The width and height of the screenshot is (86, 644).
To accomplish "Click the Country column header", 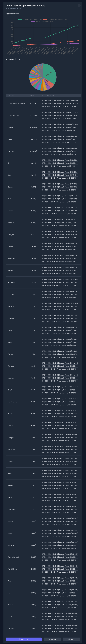I will (11, 96).
